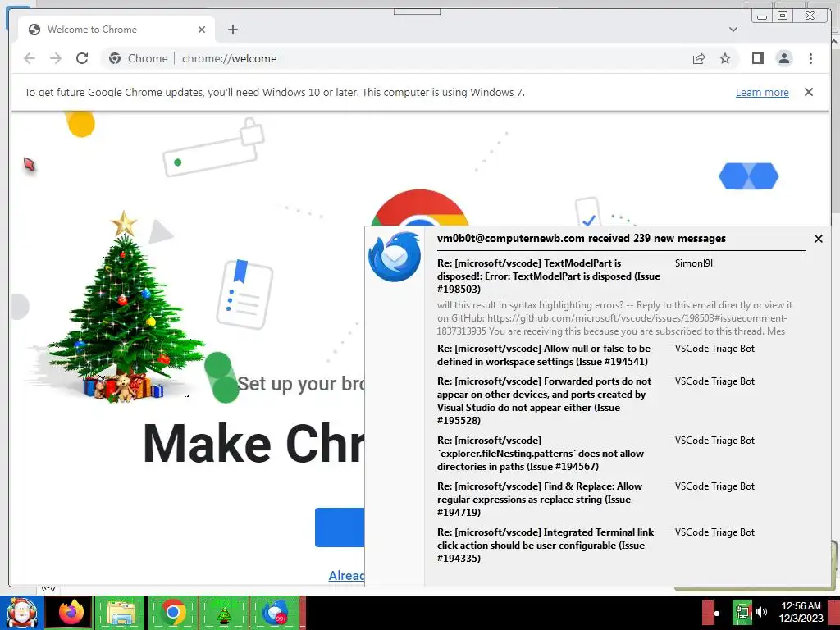Open the Forwarded ports do not appear message
Screen dimensions: 840x630
click(x=545, y=400)
